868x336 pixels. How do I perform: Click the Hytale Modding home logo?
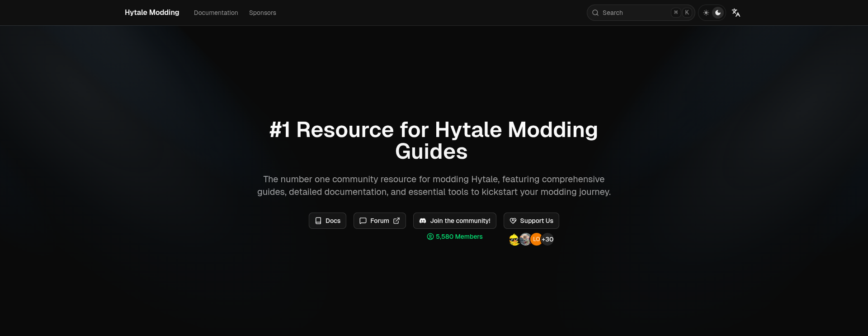pos(152,13)
